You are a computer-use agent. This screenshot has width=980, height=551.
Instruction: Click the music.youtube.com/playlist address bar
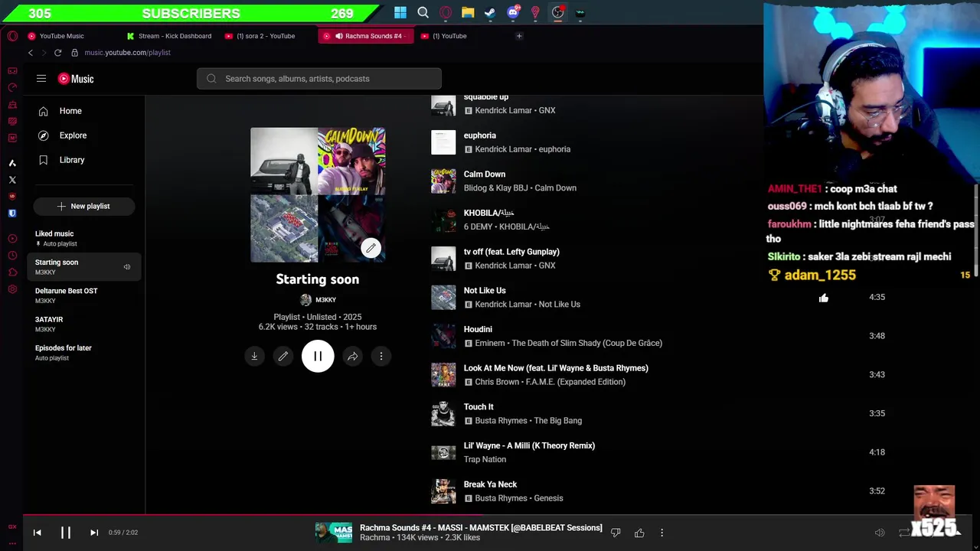(x=127, y=53)
